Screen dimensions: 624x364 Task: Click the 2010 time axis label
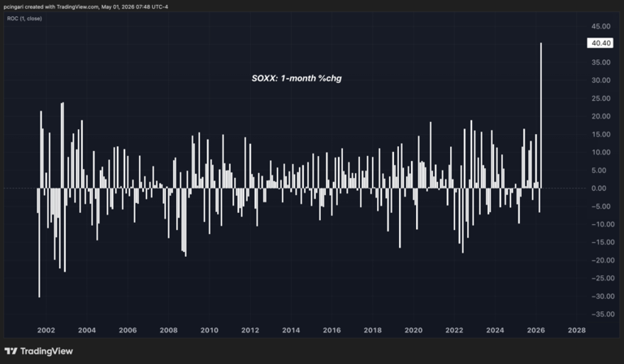click(x=210, y=330)
